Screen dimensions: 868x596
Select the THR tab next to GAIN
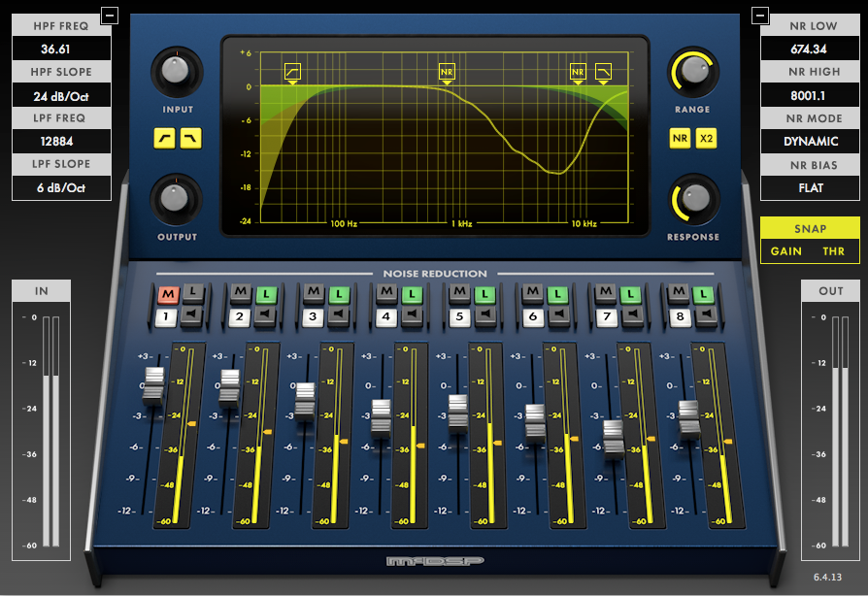point(835,250)
